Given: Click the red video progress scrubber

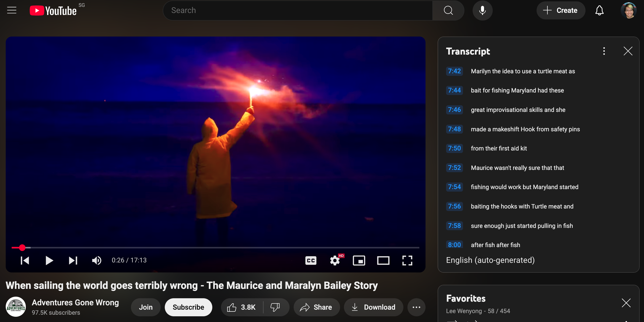Looking at the screenshot, I should pos(22,247).
